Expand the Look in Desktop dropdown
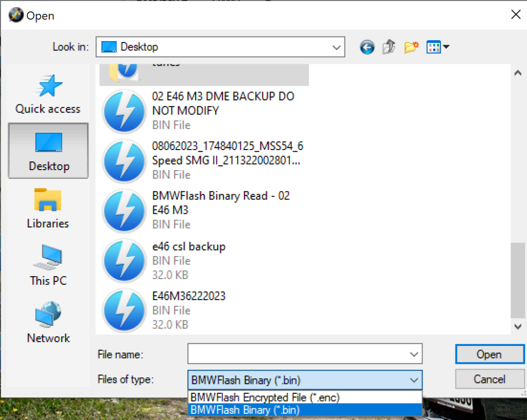Image resolution: width=527 pixels, height=420 pixels. pyautogui.click(x=337, y=47)
